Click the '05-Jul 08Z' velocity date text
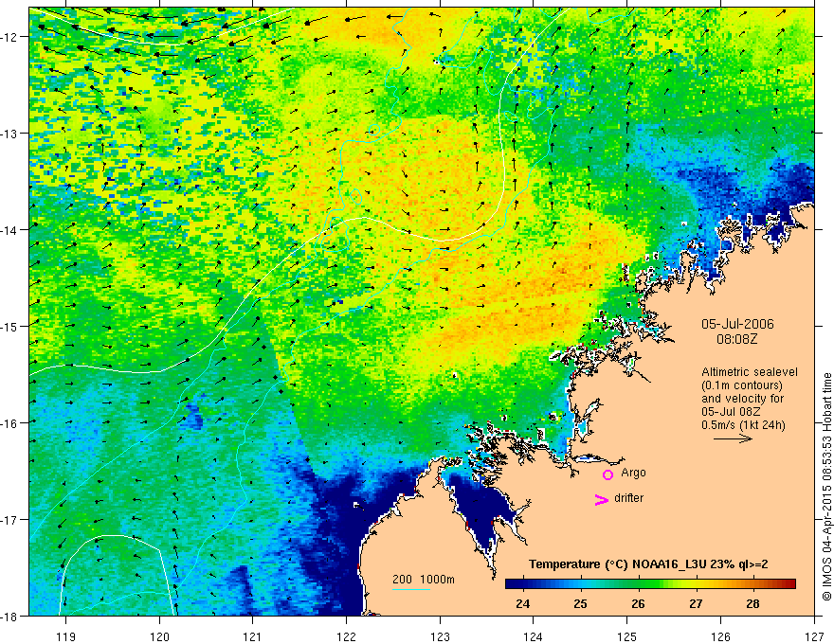This screenshot has height=644, width=834. coord(731,412)
